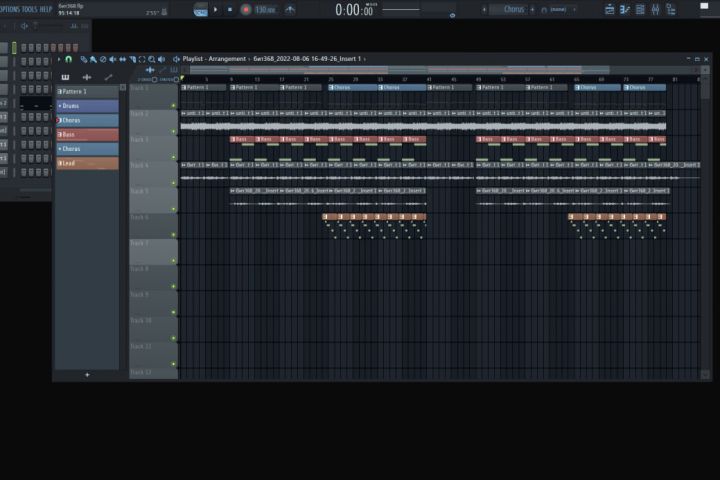Image resolution: width=720 pixels, height=480 pixels.
Task: Show patterns with the piano keys picker icon
Action: (x=65, y=77)
